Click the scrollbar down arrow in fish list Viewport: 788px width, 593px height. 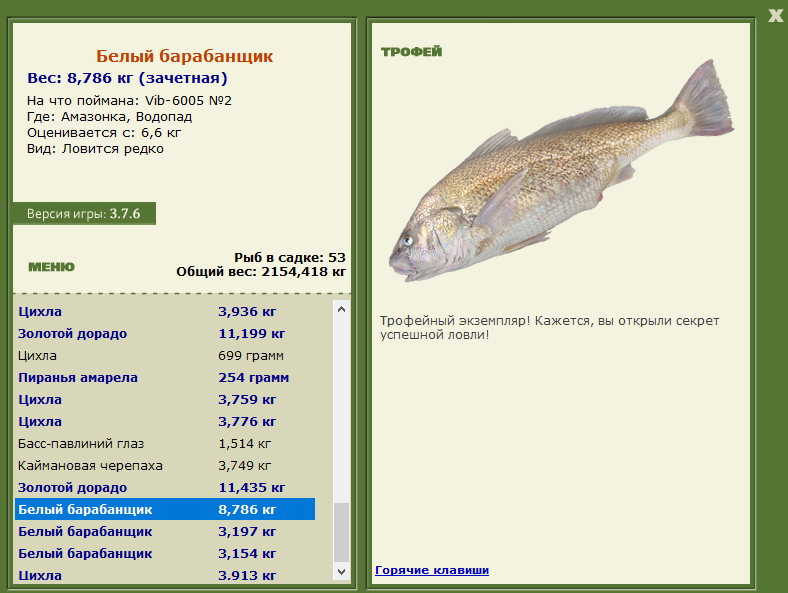point(341,571)
